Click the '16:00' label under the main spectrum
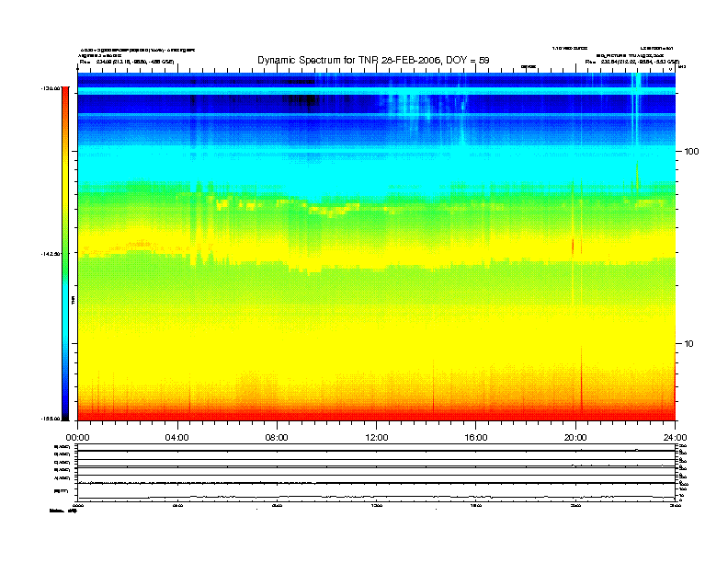 (476, 438)
